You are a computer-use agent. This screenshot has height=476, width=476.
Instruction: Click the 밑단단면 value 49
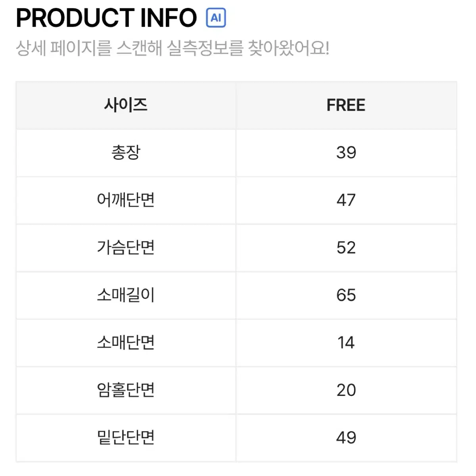(346, 438)
